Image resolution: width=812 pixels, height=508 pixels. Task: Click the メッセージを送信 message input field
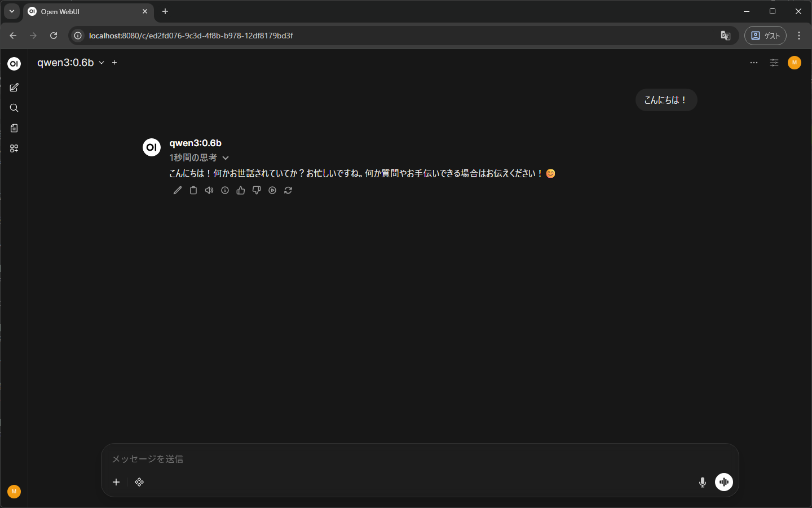pos(420,459)
